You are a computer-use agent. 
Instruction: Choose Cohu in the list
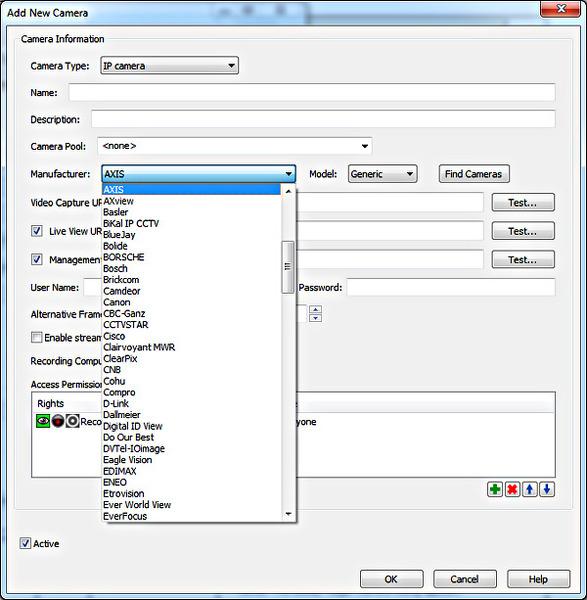pyautogui.click(x=191, y=381)
